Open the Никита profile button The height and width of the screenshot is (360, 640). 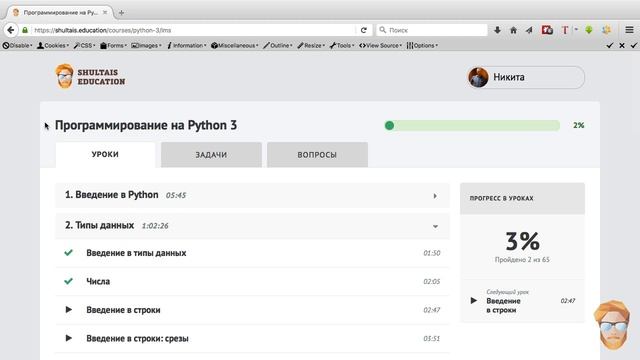526,77
